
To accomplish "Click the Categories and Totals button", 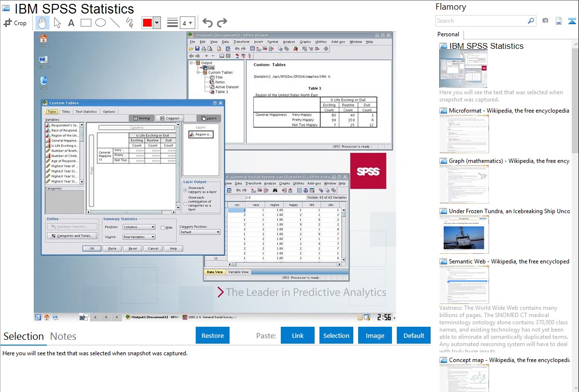I will pyautogui.click(x=72, y=236).
